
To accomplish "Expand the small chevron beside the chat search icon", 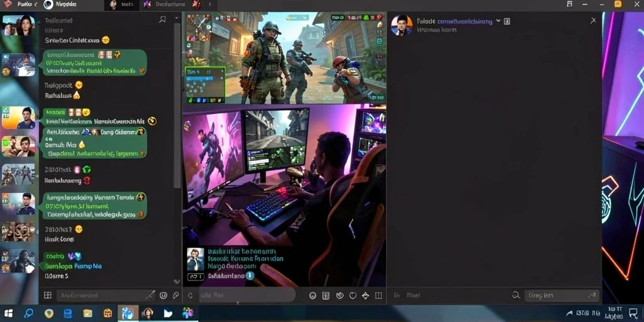I will coord(177,18).
